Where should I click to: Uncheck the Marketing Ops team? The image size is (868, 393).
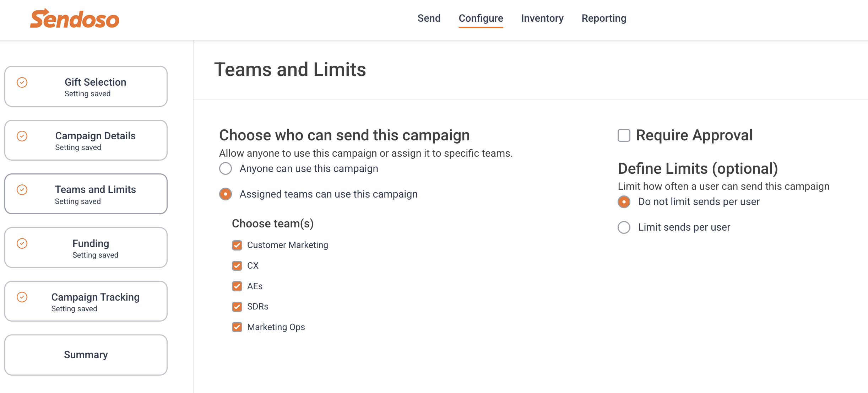tap(237, 327)
